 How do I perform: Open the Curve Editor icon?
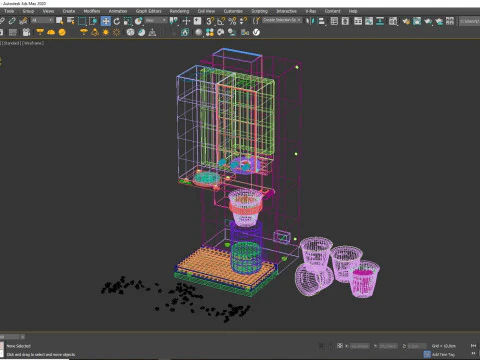pyautogui.click(x=369, y=21)
